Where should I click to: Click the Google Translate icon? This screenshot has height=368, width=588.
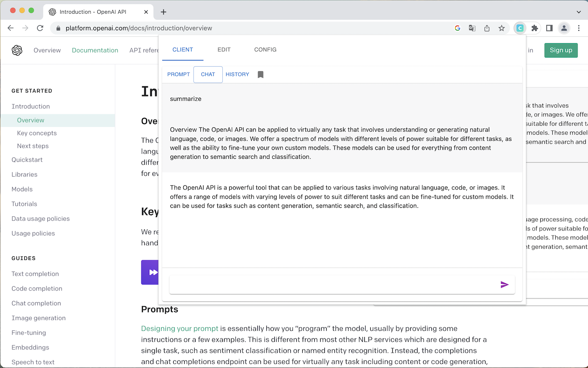472,28
